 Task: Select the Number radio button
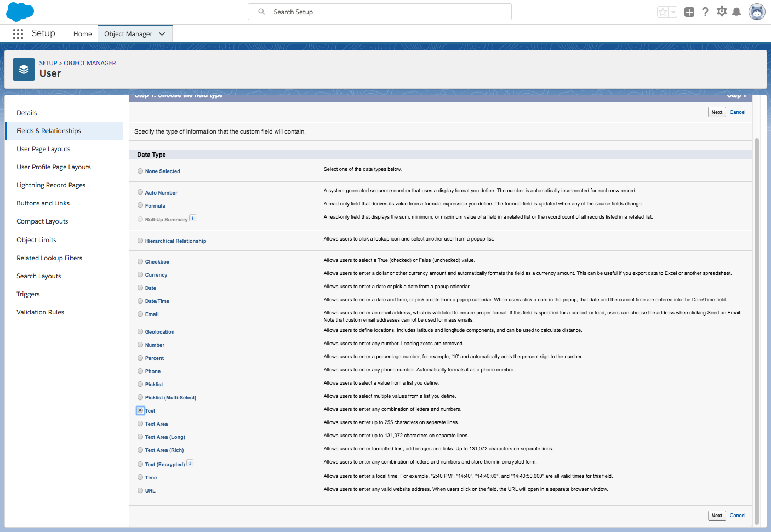click(x=140, y=345)
